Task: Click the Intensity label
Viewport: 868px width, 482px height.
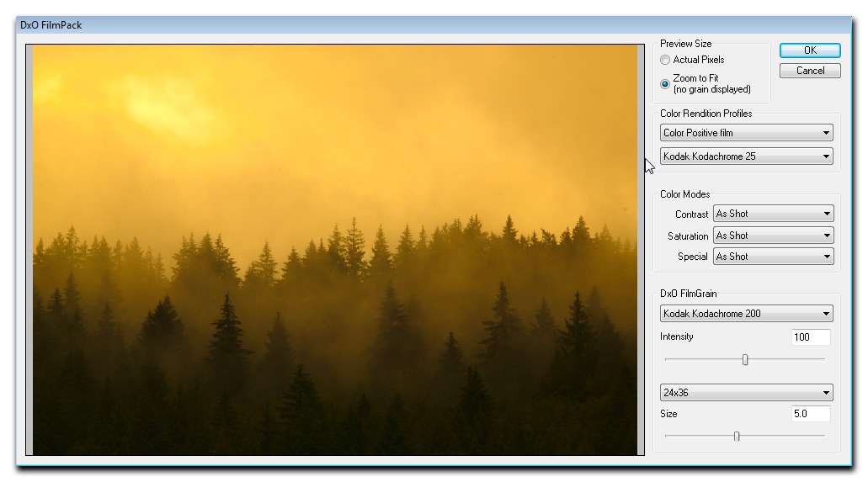Action: click(x=676, y=336)
